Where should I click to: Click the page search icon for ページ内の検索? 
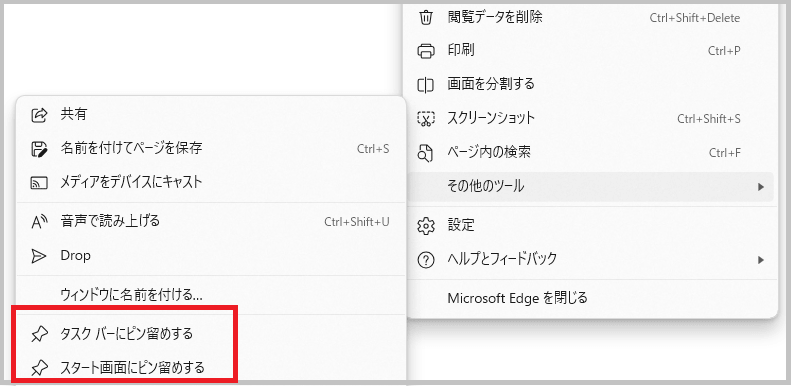(x=426, y=152)
